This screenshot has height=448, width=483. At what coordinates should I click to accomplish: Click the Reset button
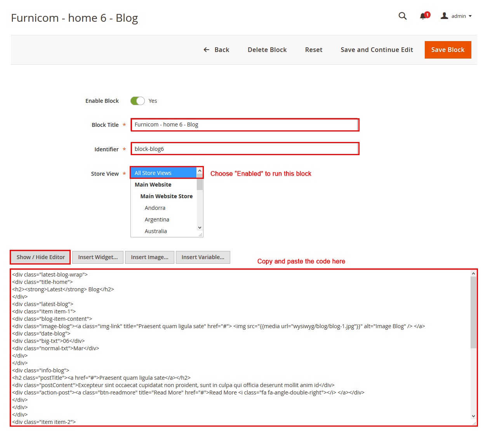click(x=314, y=50)
